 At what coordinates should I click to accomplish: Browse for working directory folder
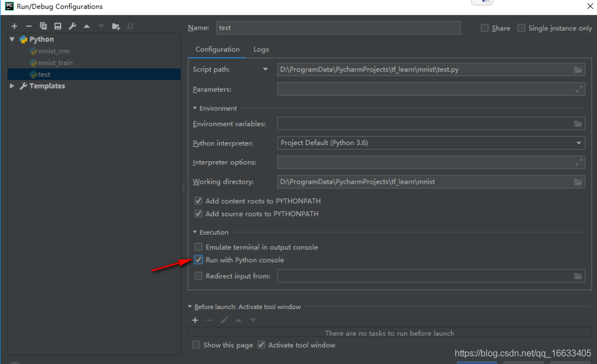[x=578, y=182]
